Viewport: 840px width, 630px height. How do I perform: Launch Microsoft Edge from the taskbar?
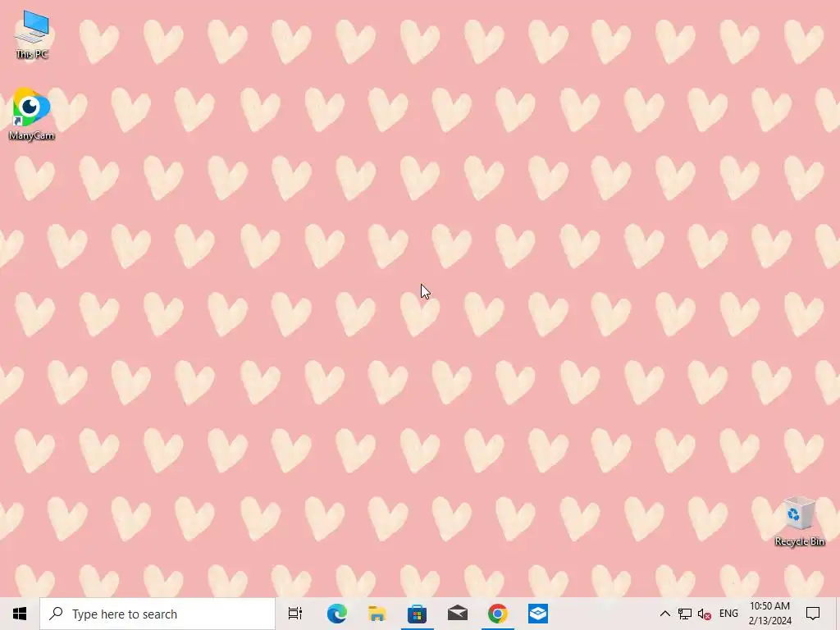337,614
